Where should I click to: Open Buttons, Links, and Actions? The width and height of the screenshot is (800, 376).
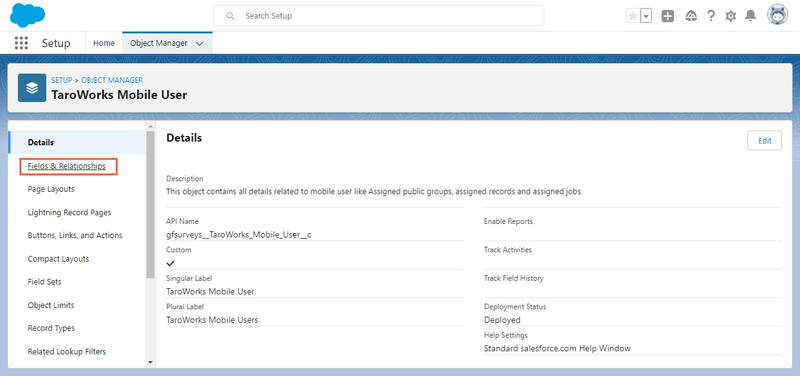75,236
